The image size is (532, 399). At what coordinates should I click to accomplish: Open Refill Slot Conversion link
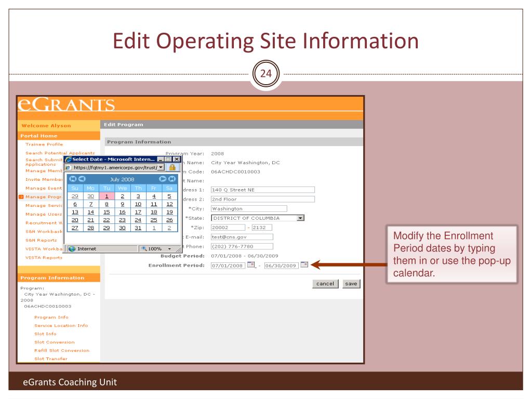[x=62, y=351]
